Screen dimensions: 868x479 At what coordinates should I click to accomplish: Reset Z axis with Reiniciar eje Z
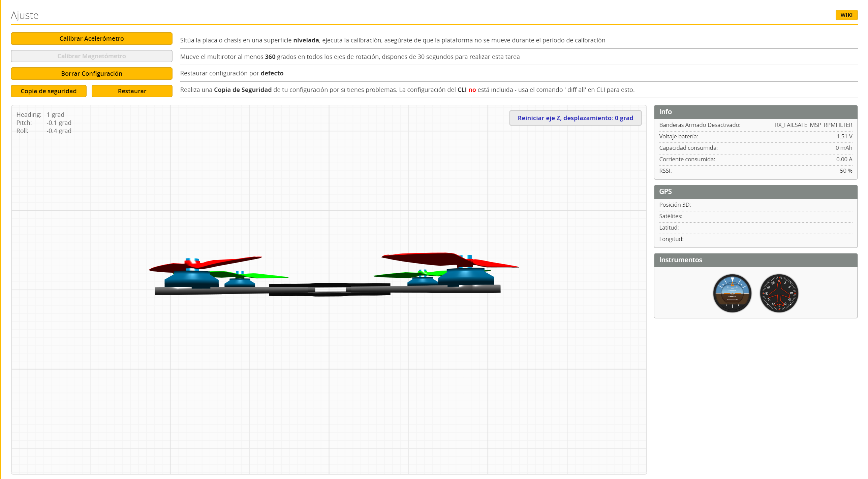[575, 118]
